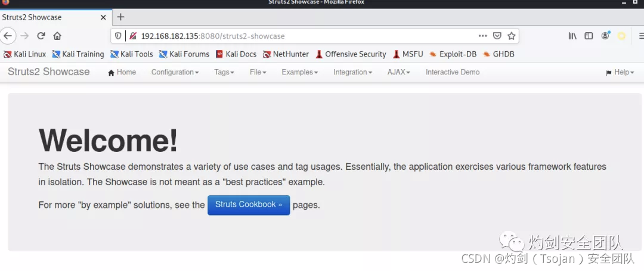Toggle the sidebar view icon
Screen dimensions: 644x271
click(x=589, y=36)
